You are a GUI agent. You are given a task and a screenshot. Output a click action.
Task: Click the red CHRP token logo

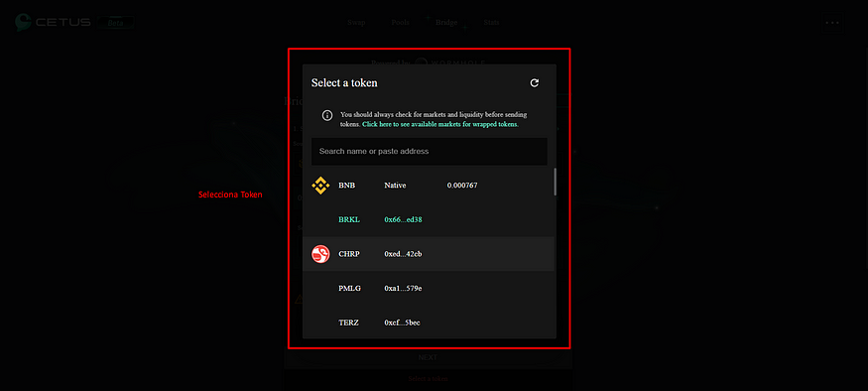click(320, 254)
